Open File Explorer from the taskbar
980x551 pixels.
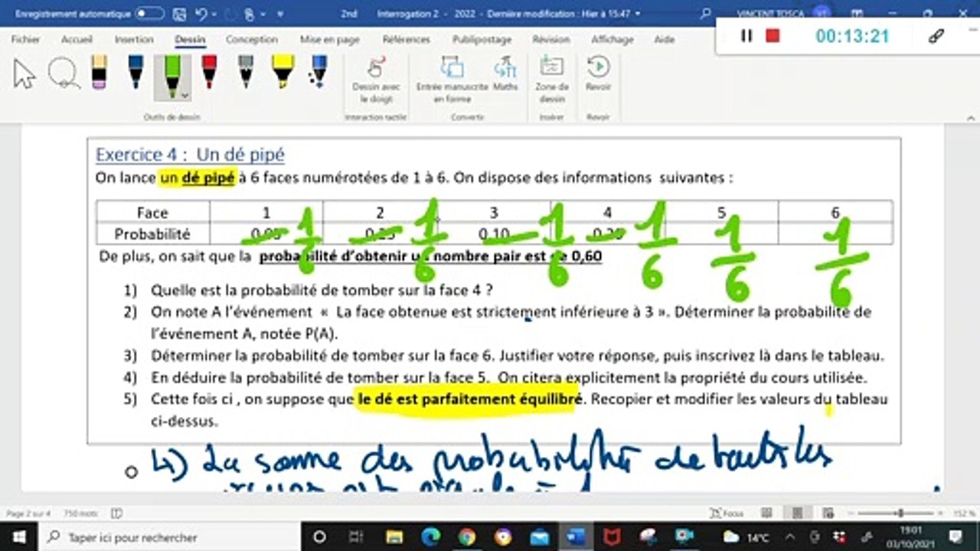pyautogui.click(x=394, y=537)
